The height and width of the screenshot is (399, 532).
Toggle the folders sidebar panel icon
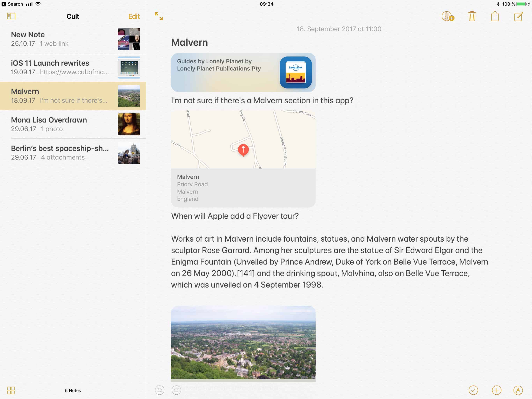[x=11, y=16]
